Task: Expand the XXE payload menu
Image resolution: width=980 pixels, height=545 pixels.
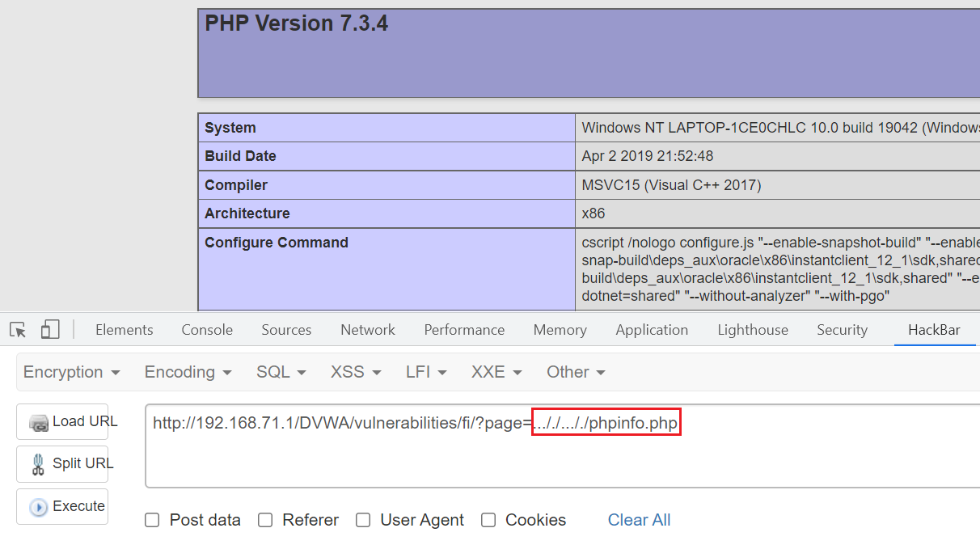Action: (x=496, y=372)
